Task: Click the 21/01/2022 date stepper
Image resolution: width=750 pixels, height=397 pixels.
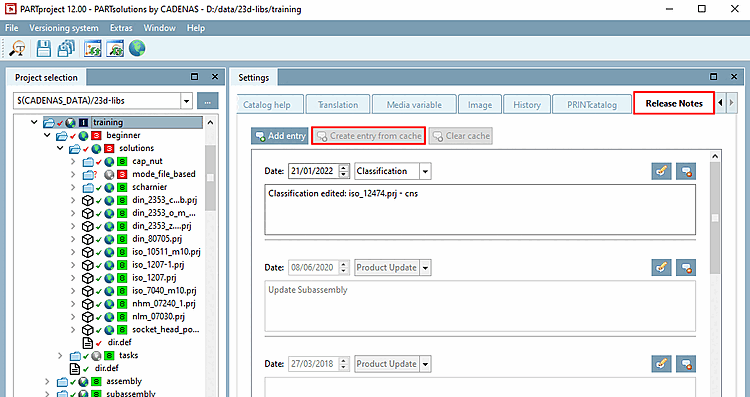Action: coord(344,171)
